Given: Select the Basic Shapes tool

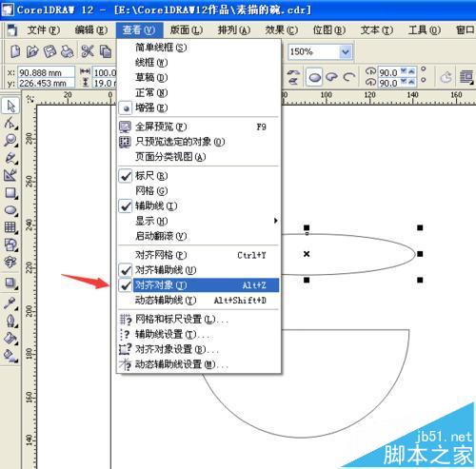Looking at the screenshot, I should (x=10, y=244).
